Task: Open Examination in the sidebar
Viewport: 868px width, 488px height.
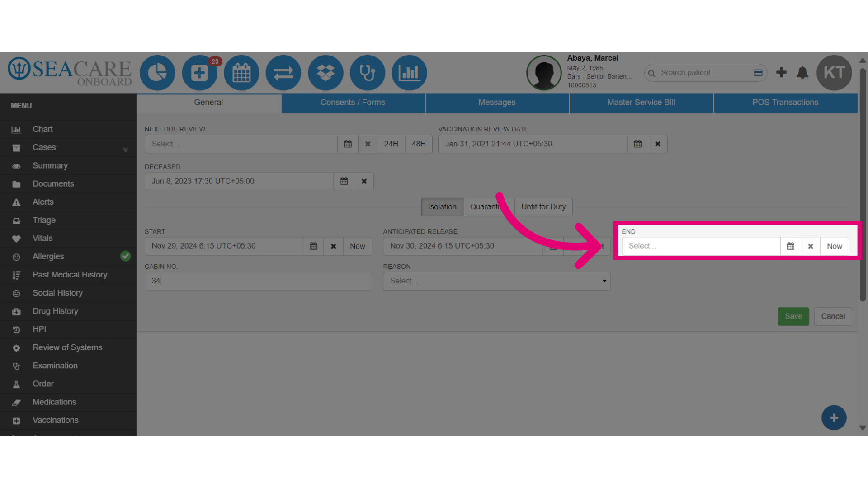Action: [68, 366]
